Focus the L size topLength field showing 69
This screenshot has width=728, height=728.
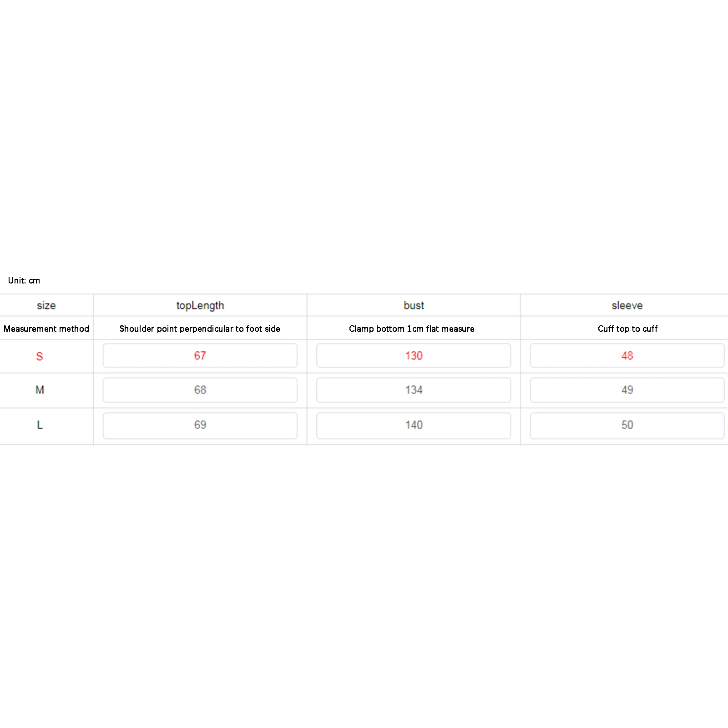tap(200, 425)
